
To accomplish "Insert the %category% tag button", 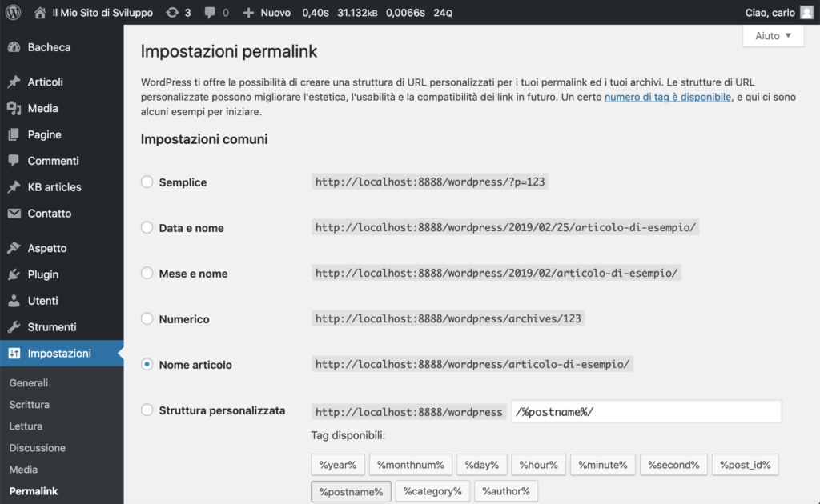I will pyautogui.click(x=432, y=491).
